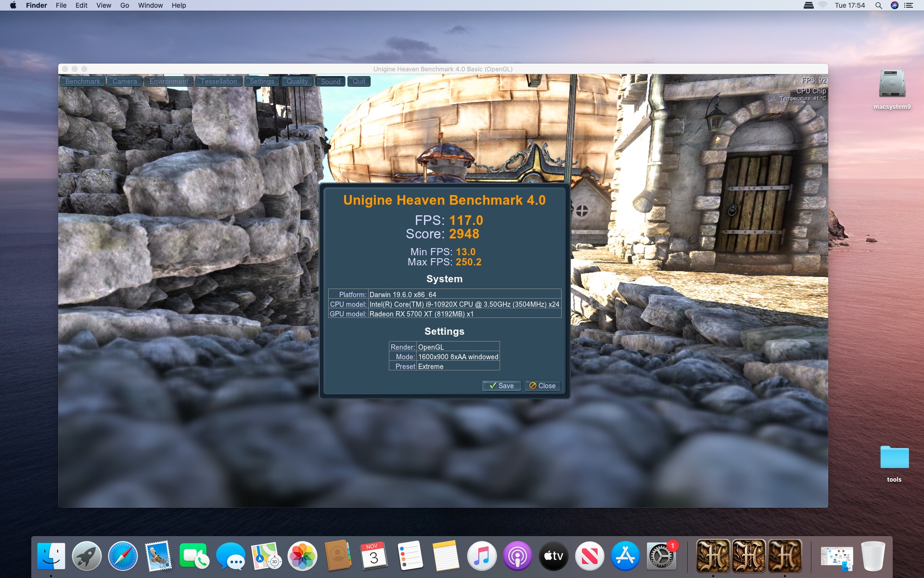Screen dimensions: 924x578
Task: Close the benchmark results dialog
Action: coord(542,386)
